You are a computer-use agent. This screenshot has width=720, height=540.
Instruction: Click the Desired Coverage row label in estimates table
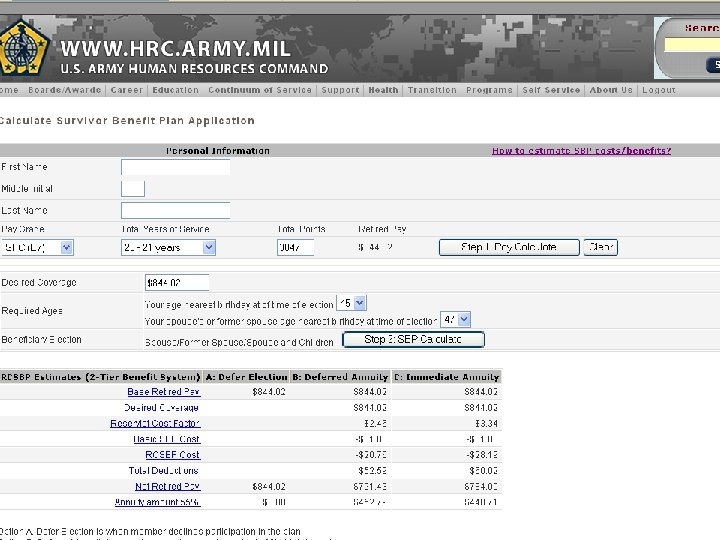[161, 408]
